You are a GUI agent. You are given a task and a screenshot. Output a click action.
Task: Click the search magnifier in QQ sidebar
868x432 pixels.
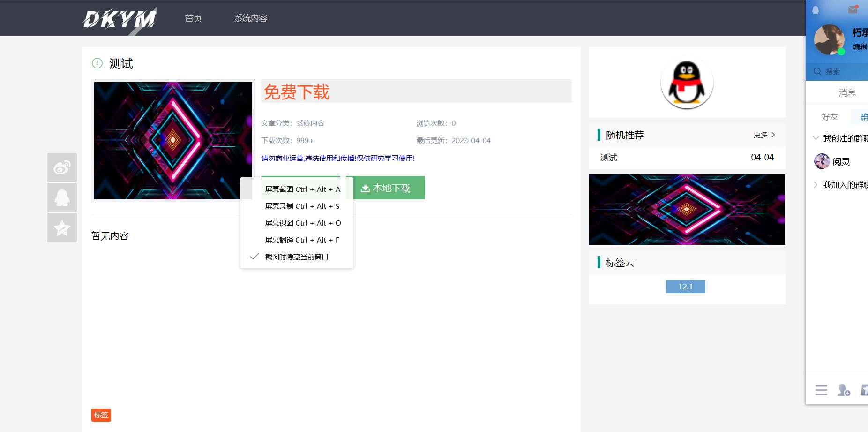point(817,71)
